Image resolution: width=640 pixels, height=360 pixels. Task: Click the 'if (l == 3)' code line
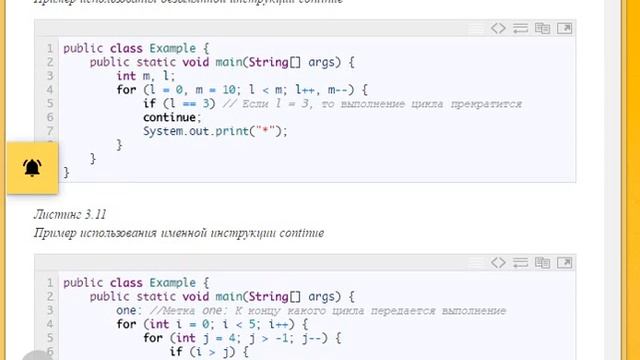coord(332,103)
